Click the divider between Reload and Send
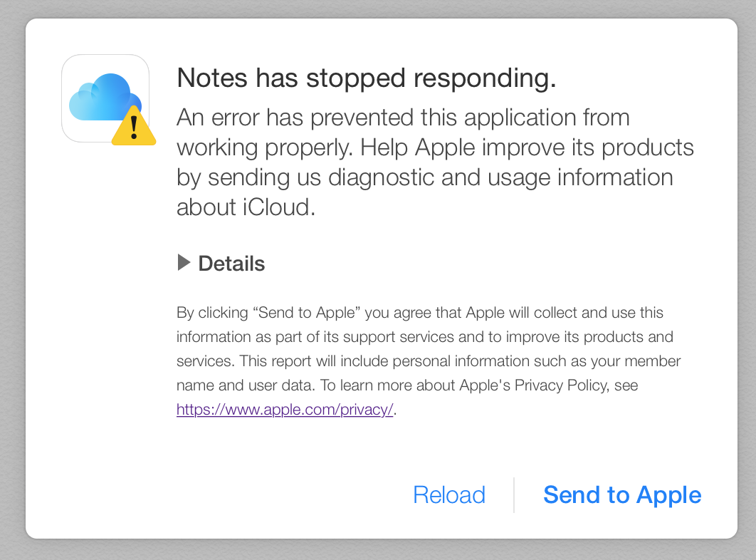The image size is (756, 560). click(514, 495)
